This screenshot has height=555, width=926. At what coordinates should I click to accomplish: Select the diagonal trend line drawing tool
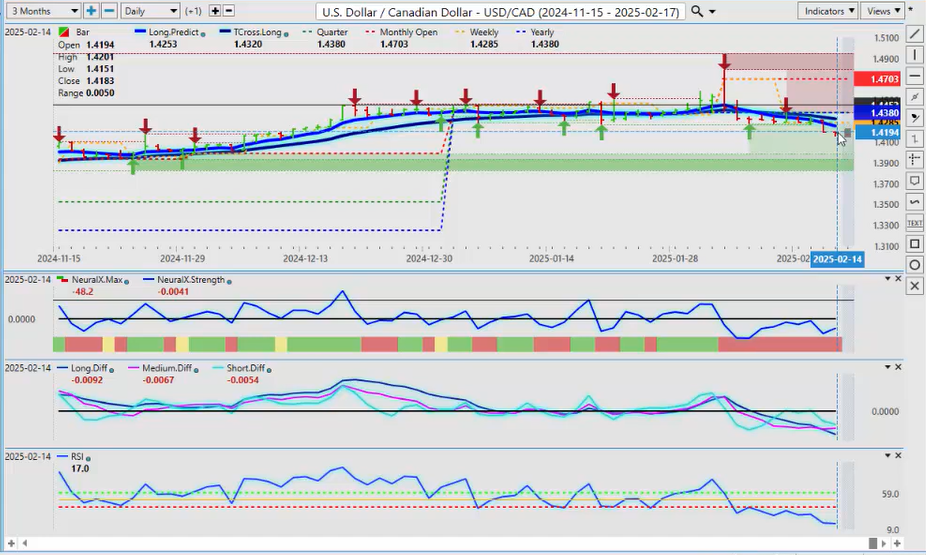point(913,34)
